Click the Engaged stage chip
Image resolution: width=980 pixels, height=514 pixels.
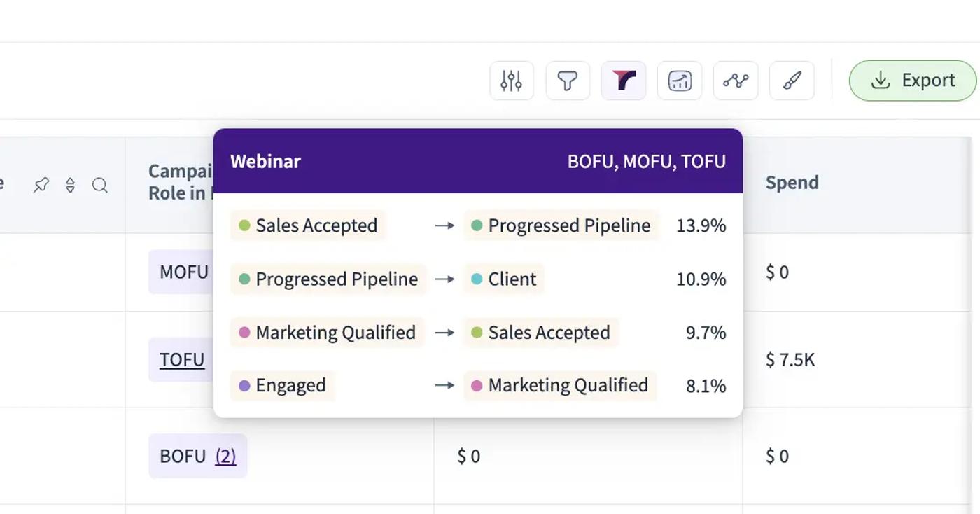coord(282,385)
